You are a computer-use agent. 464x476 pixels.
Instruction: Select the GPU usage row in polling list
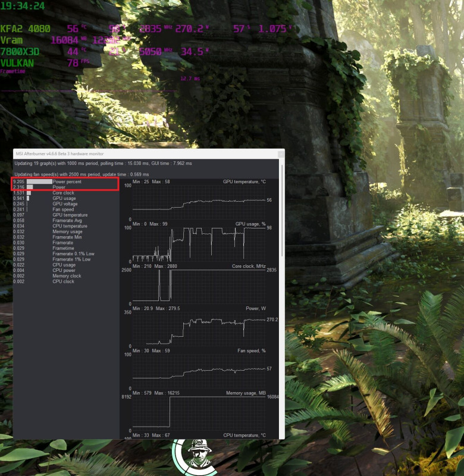[66, 198]
